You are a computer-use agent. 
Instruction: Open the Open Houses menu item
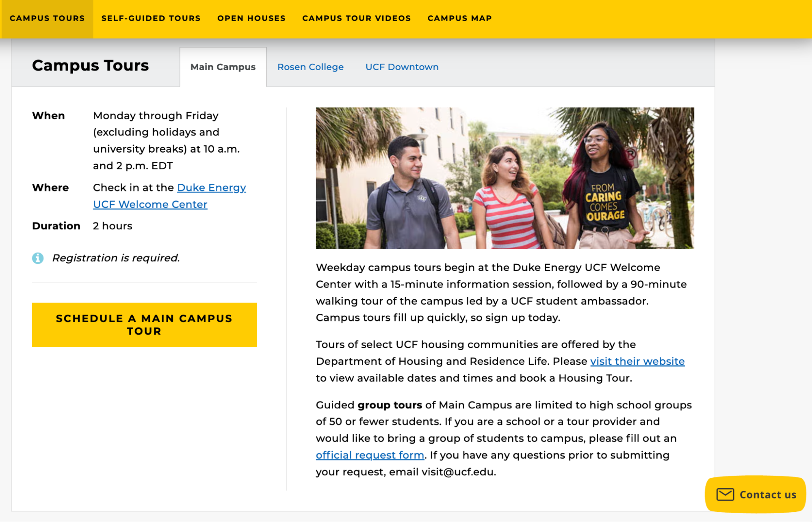(x=251, y=18)
